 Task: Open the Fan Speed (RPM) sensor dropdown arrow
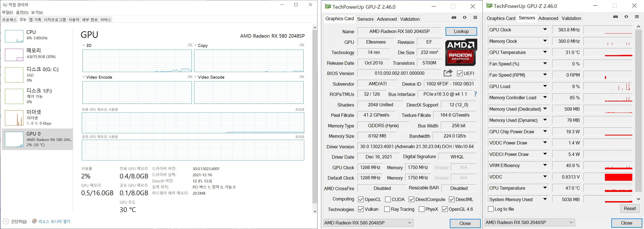[x=545, y=75]
